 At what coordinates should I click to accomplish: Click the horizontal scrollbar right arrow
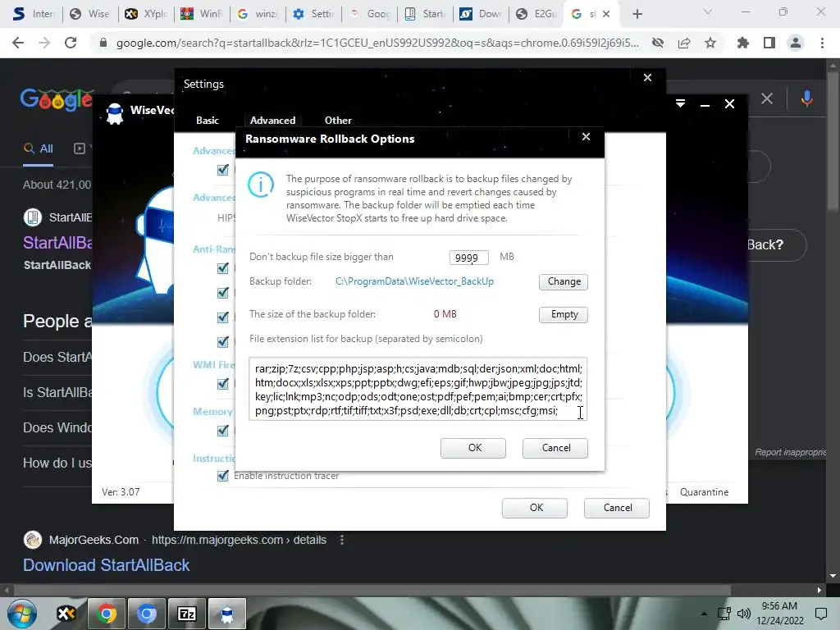click(x=819, y=591)
